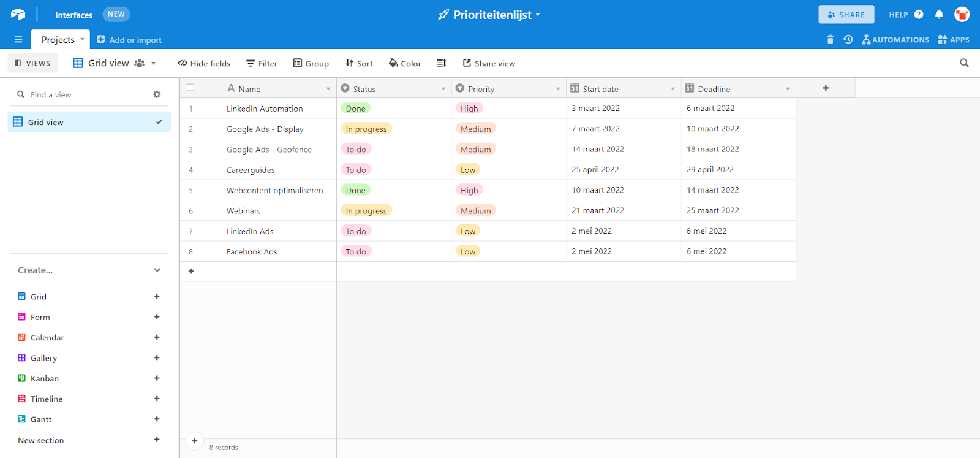Click Add or import

coord(129,40)
